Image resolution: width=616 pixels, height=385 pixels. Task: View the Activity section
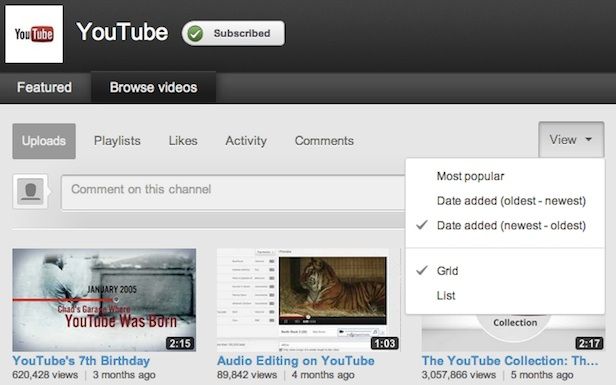point(246,141)
